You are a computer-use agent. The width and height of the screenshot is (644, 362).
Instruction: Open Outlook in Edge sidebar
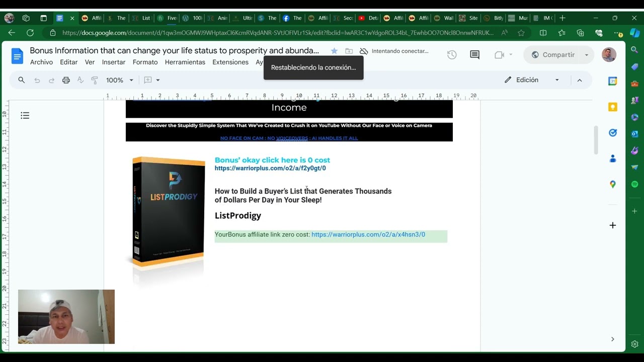pyautogui.click(x=634, y=134)
